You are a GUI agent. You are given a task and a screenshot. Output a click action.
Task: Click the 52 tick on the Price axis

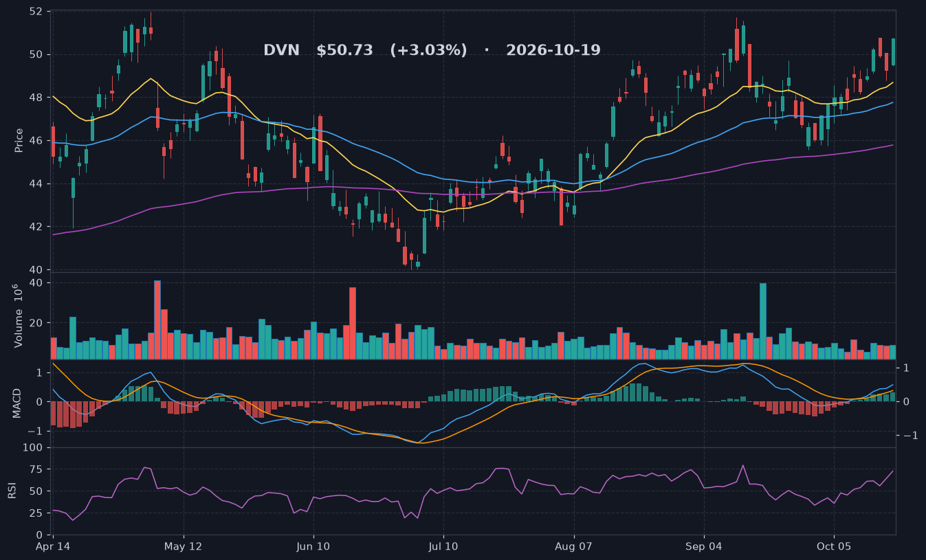click(x=36, y=12)
